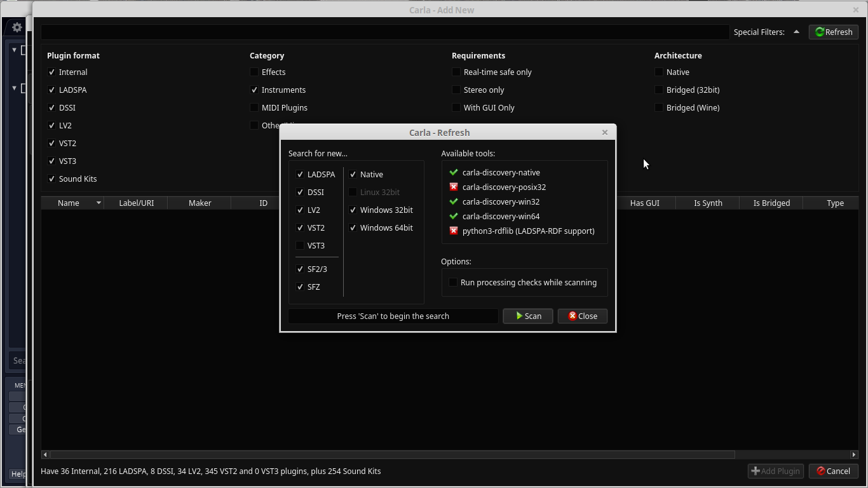Screen dimensions: 868x488
Task: Click the plugin search field at the top
Action: point(385,32)
